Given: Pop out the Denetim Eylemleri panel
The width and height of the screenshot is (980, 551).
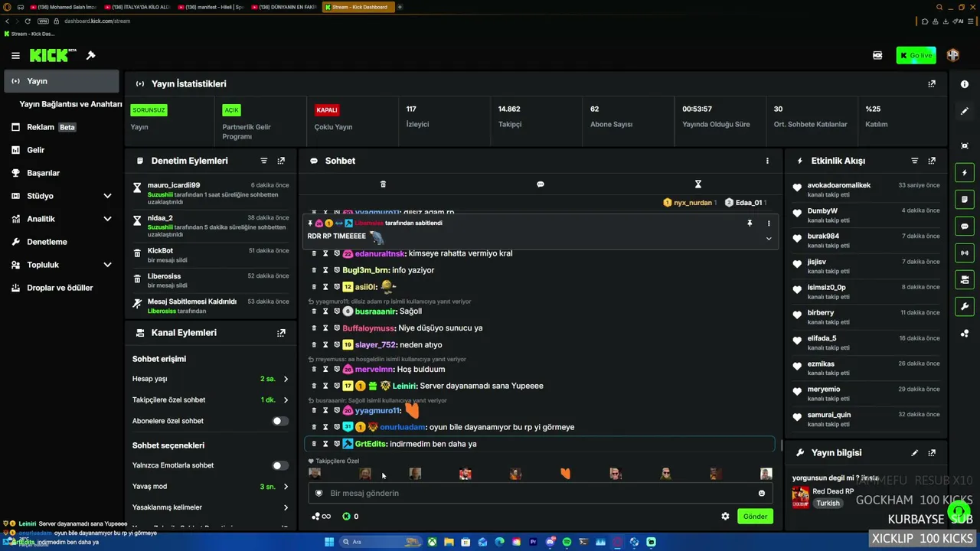Looking at the screenshot, I should pyautogui.click(x=281, y=161).
